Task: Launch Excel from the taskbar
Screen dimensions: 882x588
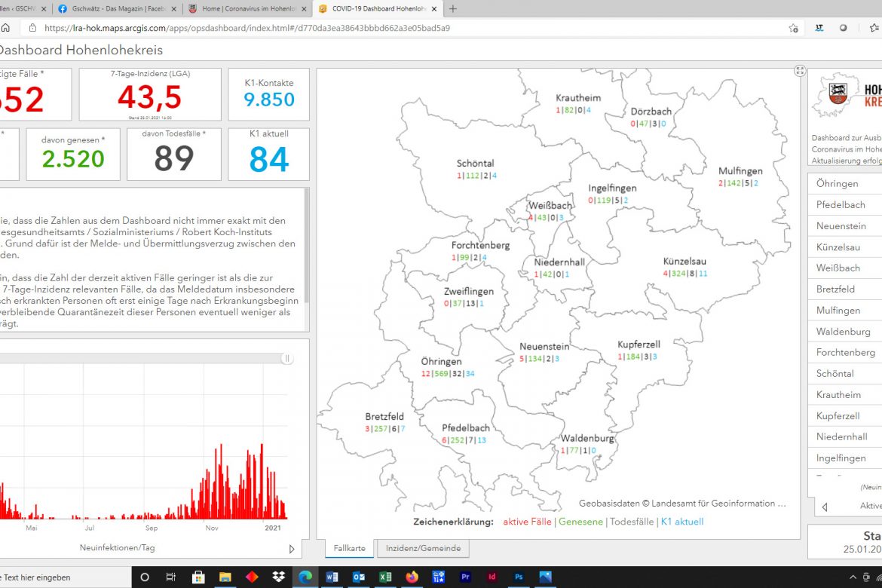Action: pos(384,577)
